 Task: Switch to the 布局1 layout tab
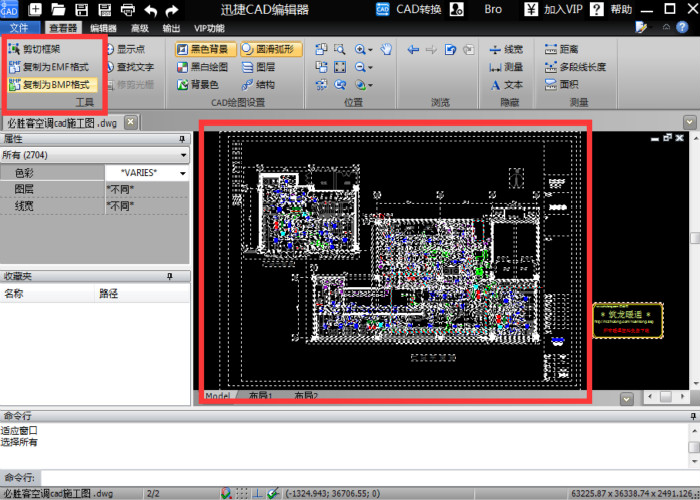click(261, 396)
